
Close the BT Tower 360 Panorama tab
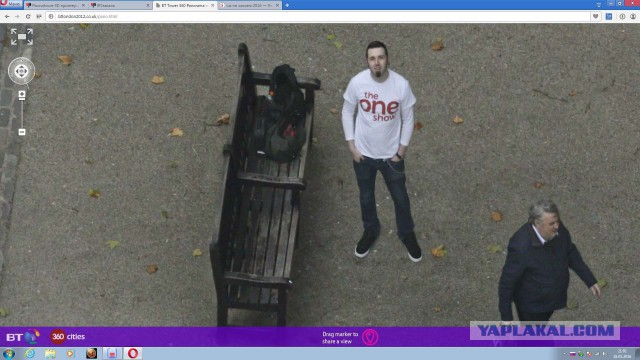point(212,5)
